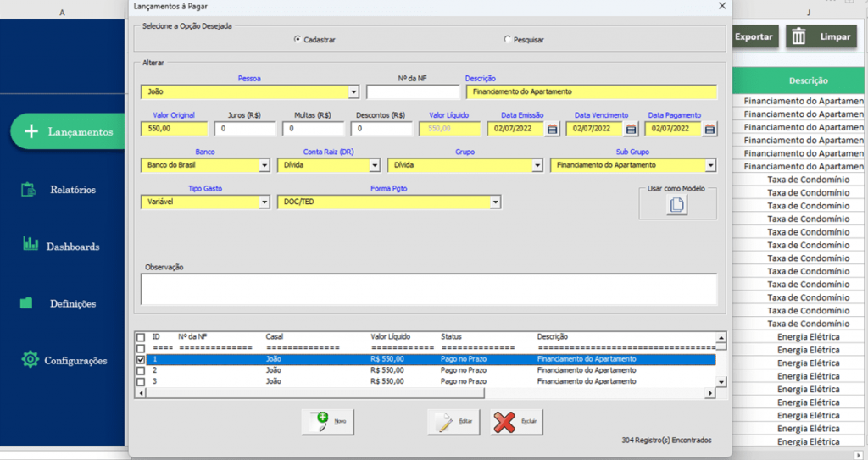This screenshot has height=460, width=868.
Task: Open the Grupo dropdown
Action: click(537, 165)
